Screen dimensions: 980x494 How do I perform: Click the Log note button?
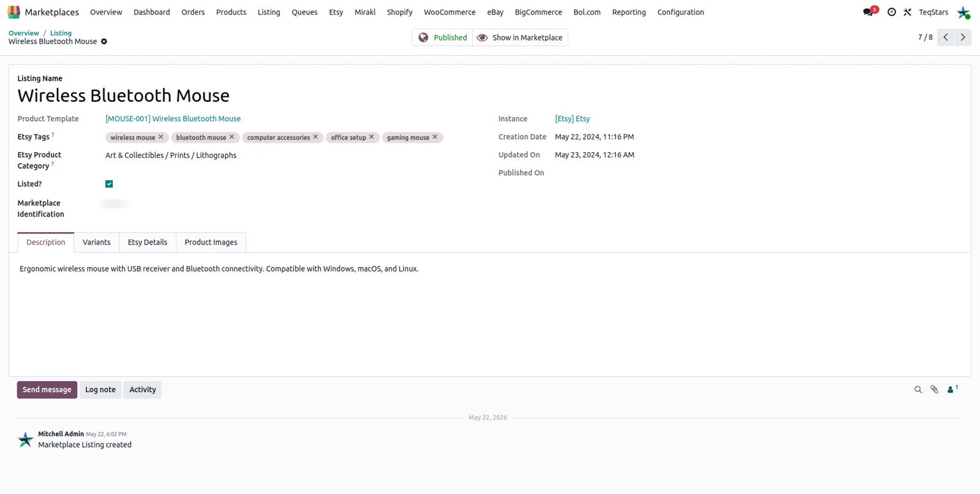click(100, 390)
